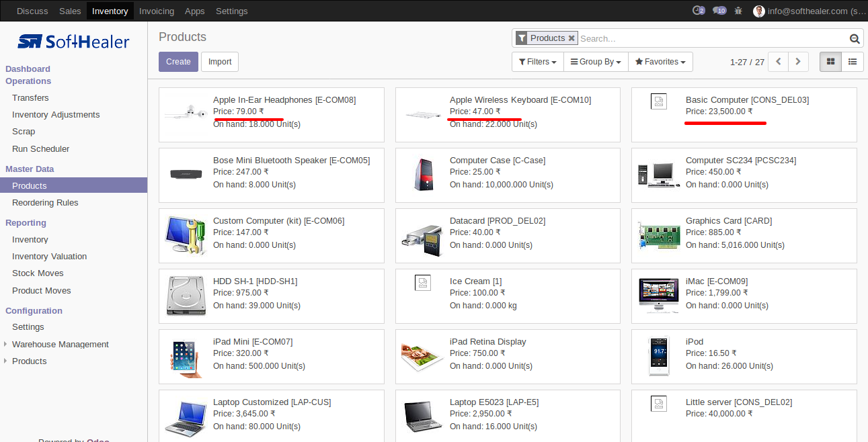Open iMac product image
868x442 pixels.
coord(659,296)
